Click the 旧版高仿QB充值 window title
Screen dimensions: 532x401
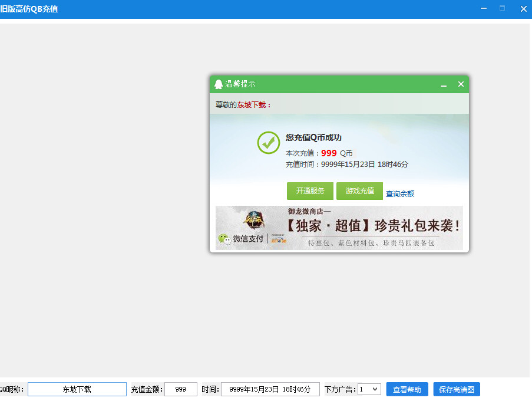(x=29, y=9)
